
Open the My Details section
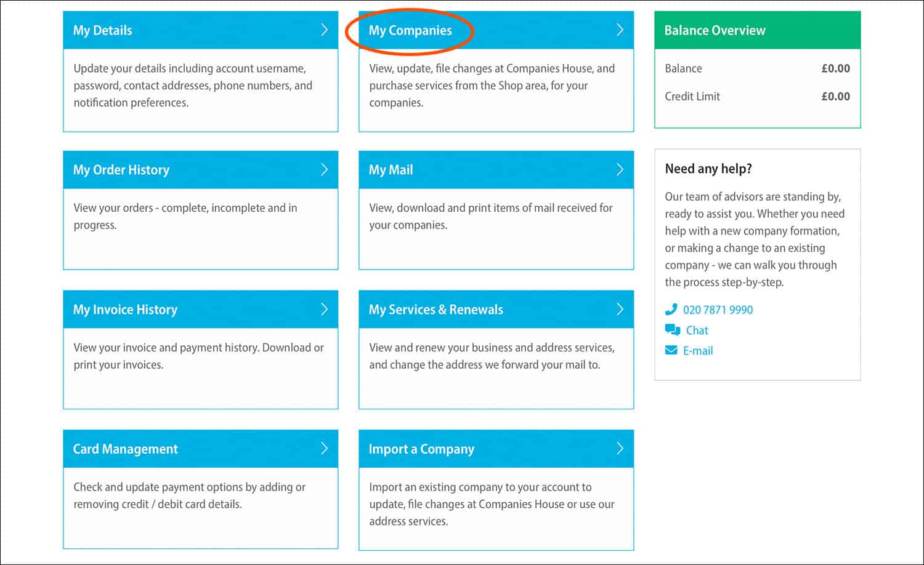click(x=102, y=30)
